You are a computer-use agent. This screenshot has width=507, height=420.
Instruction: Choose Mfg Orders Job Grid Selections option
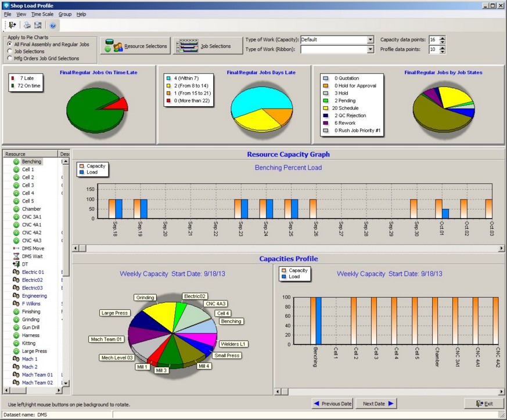(10, 58)
